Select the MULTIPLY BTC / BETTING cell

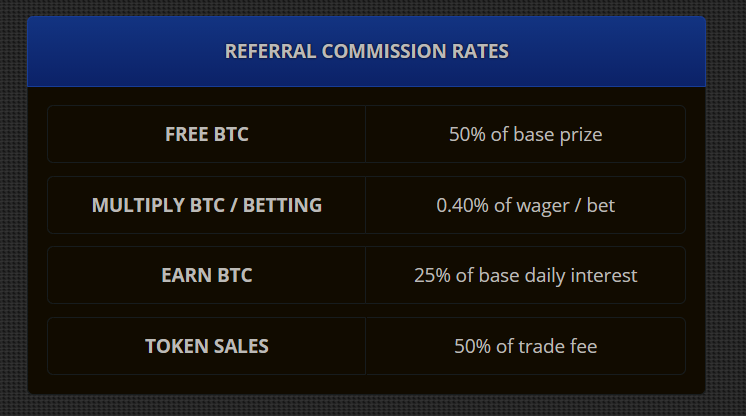click(206, 205)
